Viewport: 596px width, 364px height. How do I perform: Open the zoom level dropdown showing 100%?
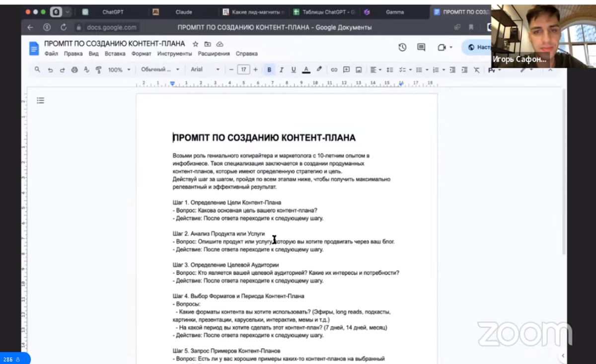click(x=118, y=70)
